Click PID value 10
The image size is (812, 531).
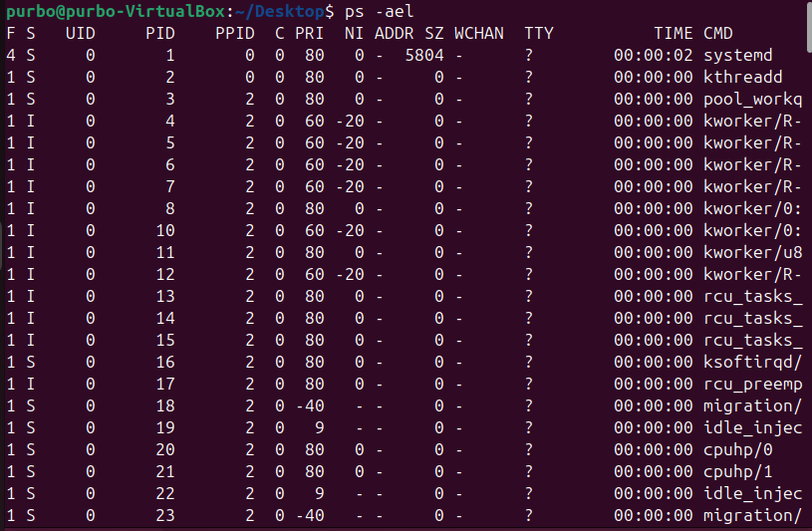(165, 230)
